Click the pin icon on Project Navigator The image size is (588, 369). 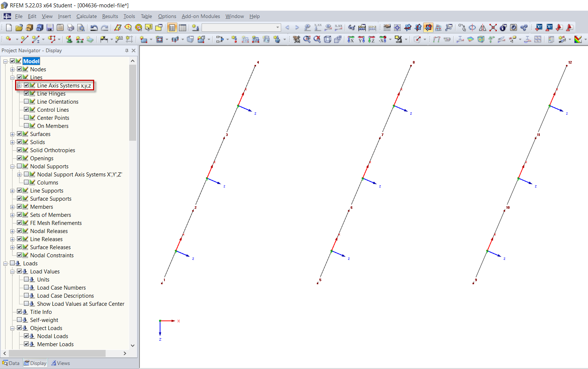pyautogui.click(x=127, y=50)
